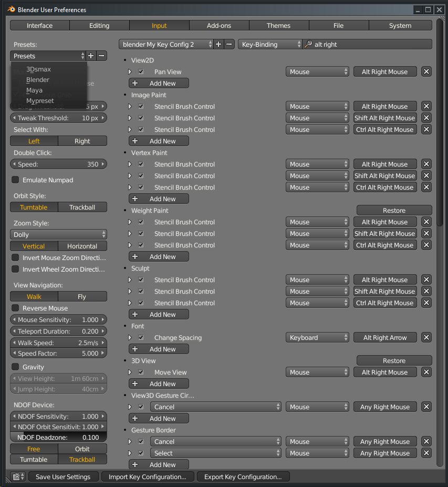Enable Emulate Numpad checkbox

tap(15, 180)
